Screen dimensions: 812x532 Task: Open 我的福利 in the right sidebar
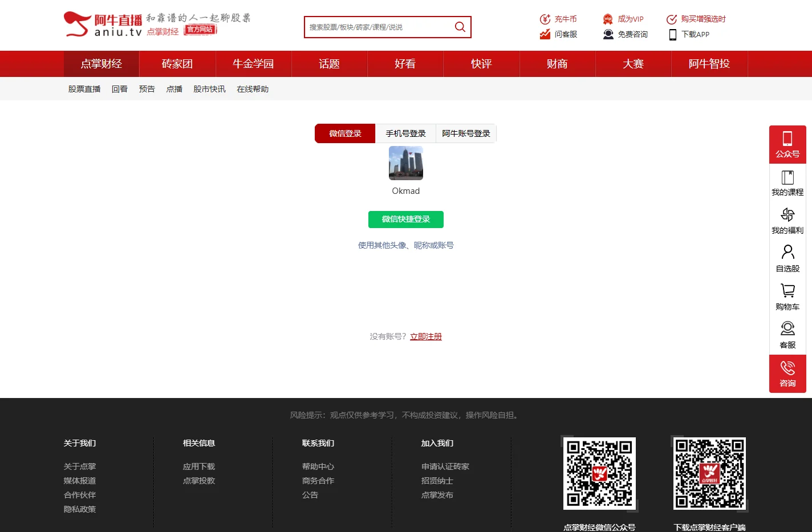pos(787,221)
